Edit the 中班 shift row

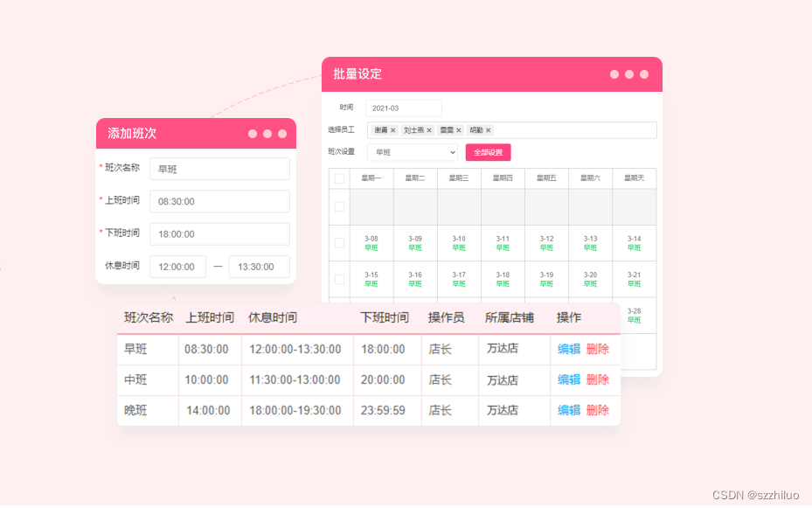coord(569,379)
